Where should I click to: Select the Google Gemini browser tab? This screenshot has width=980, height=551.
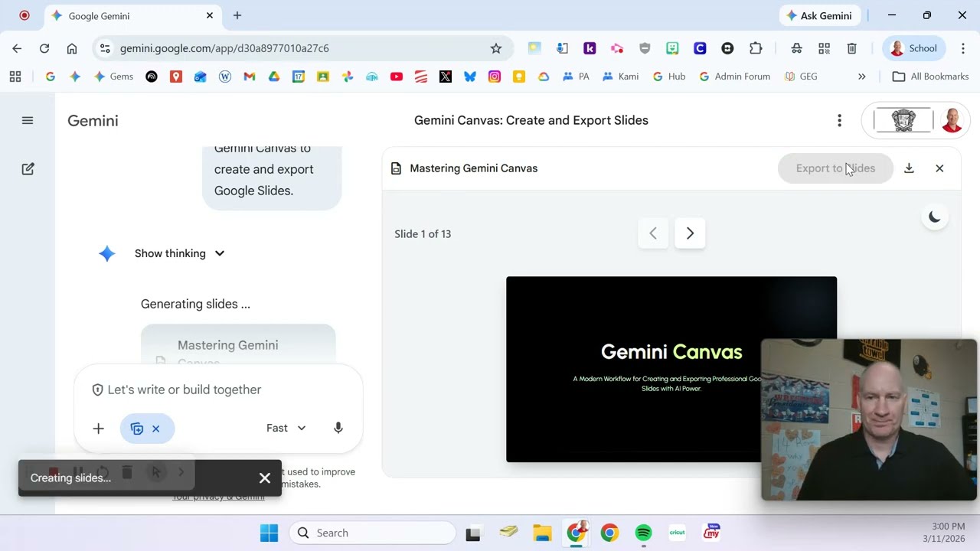[132, 15]
